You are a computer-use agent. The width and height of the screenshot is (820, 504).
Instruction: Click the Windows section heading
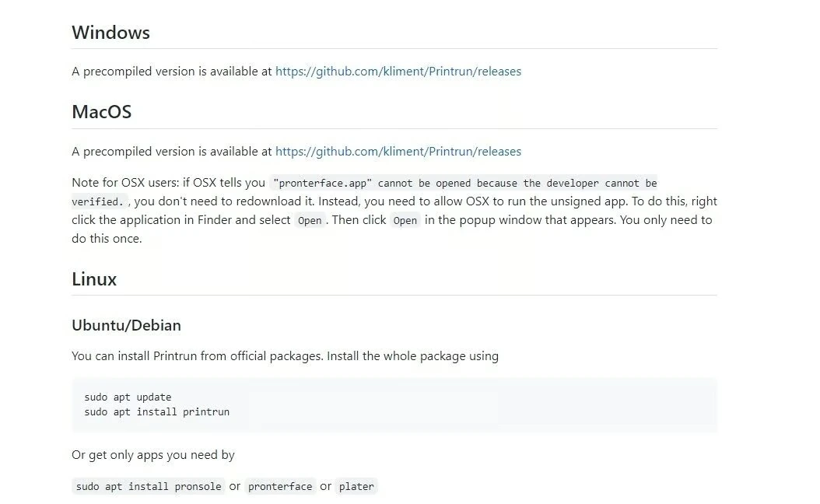(x=110, y=33)
